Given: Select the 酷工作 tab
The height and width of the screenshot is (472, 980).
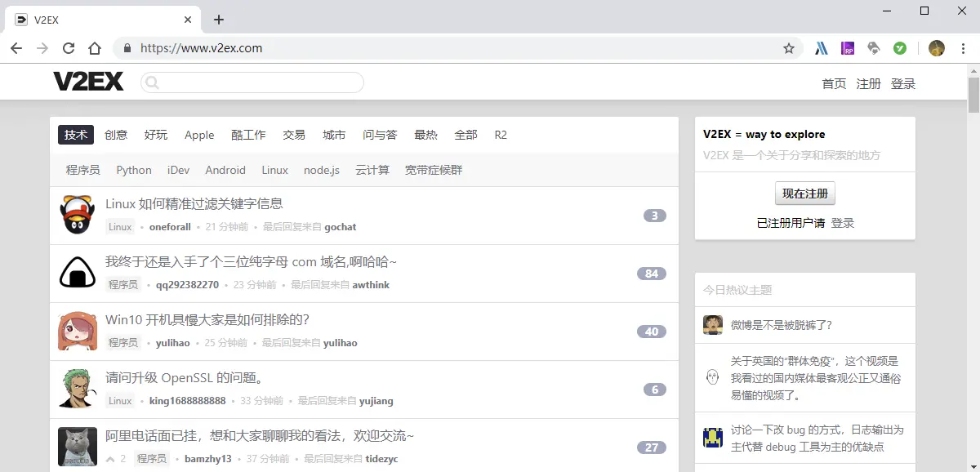Looking at the screenshot, I should tap(248, 135).
